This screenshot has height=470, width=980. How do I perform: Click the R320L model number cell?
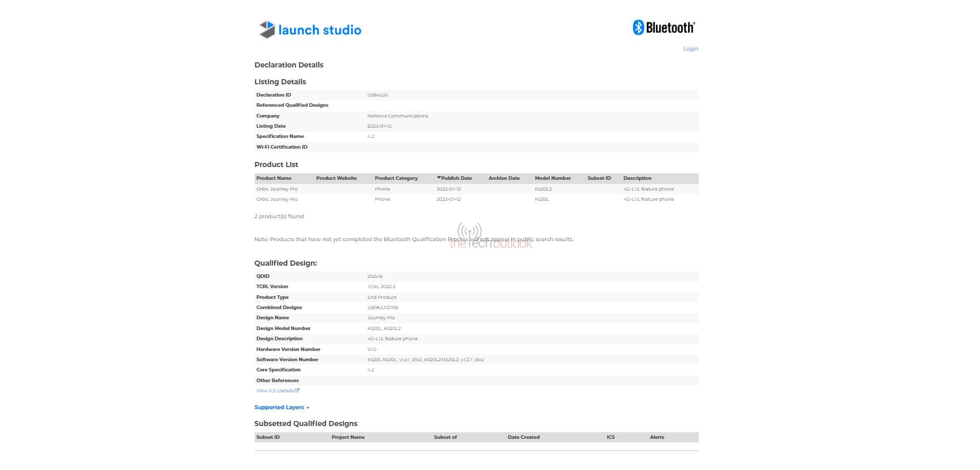[542, 199]
